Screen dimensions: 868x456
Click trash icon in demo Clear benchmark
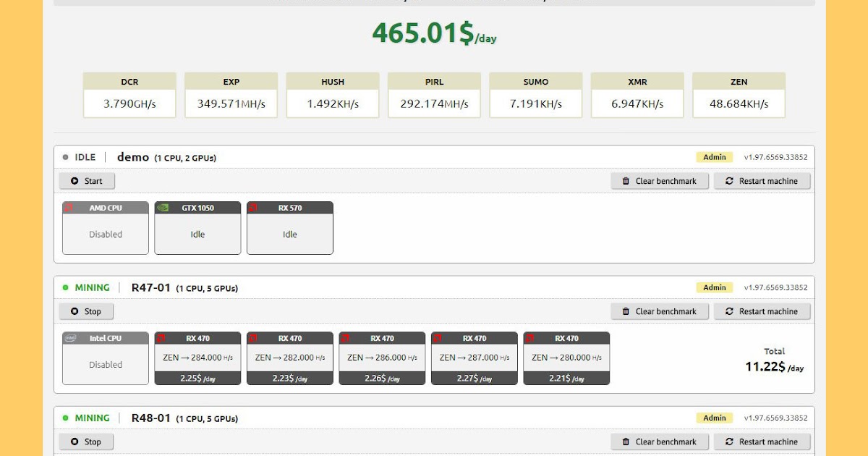[626, 181]
